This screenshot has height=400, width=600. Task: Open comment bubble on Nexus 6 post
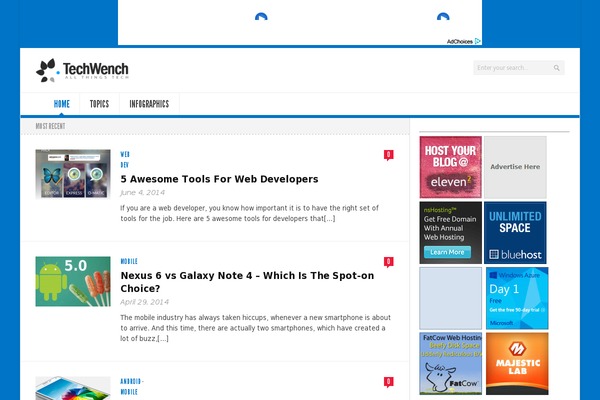point(388,262)
